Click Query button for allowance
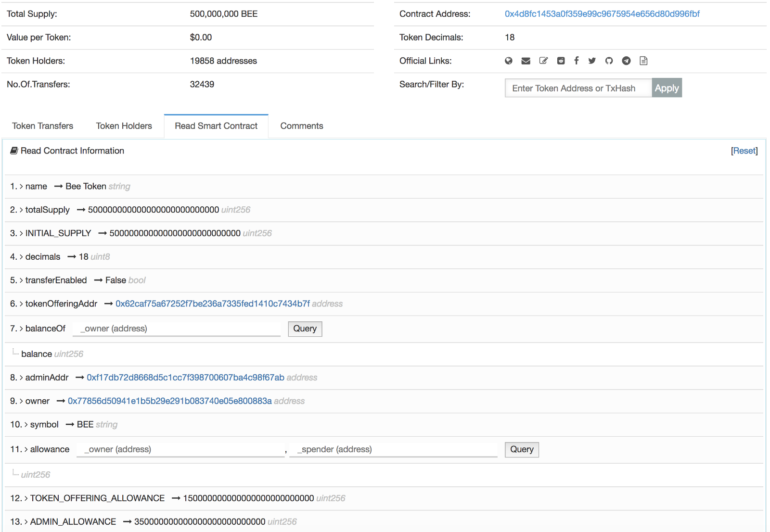The width and height of the screenshot is (770, 532). click(522, 450)
